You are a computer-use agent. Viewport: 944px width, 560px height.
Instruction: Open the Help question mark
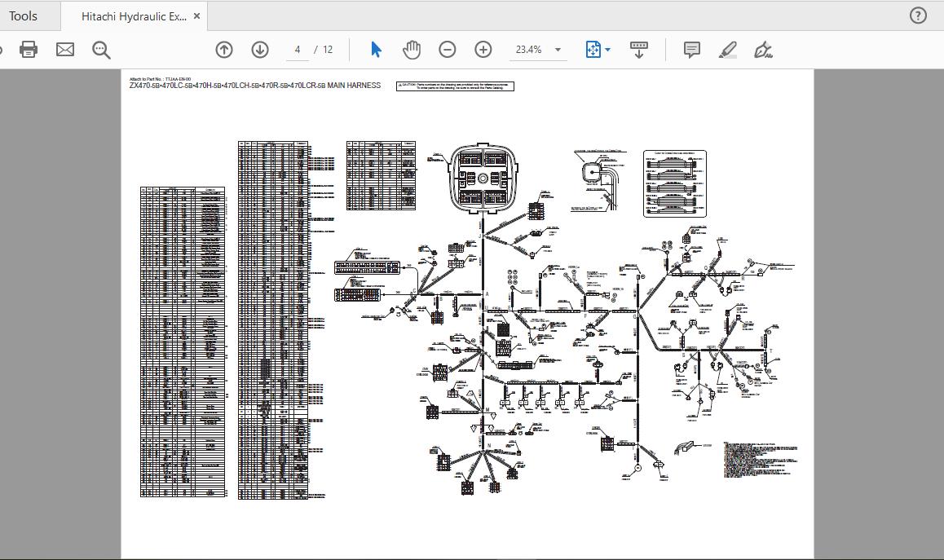click(x=918, y=15)
